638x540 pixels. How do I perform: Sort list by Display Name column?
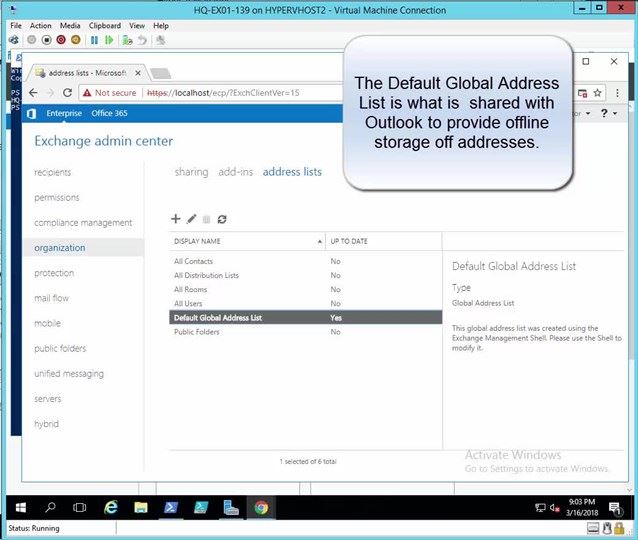click(247, 241)
